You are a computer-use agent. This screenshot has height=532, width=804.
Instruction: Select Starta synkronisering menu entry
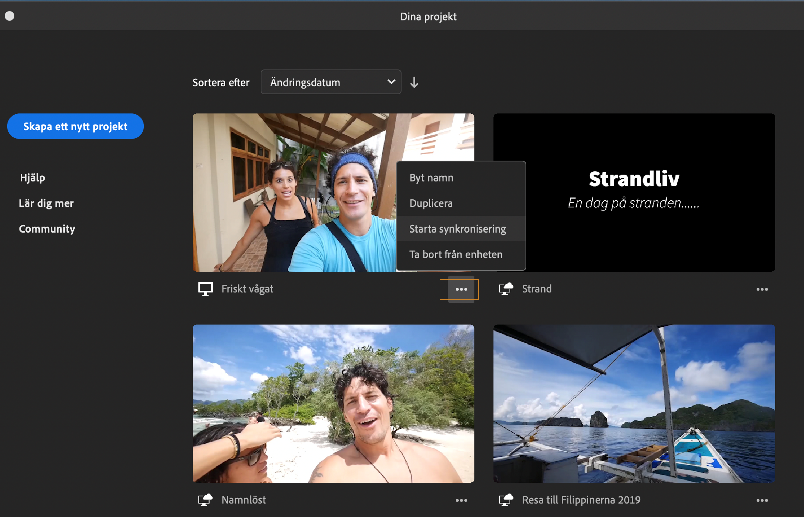click(x=457, y=229)
